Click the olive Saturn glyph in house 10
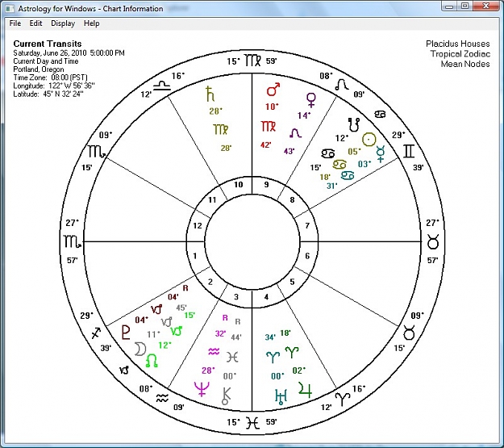504x448 pixels. click(210, 94)
